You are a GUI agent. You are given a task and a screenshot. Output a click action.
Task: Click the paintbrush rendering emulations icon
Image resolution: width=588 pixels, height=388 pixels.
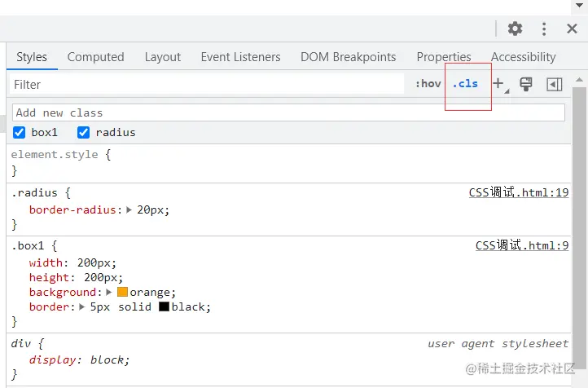click(x=526, y=84)
